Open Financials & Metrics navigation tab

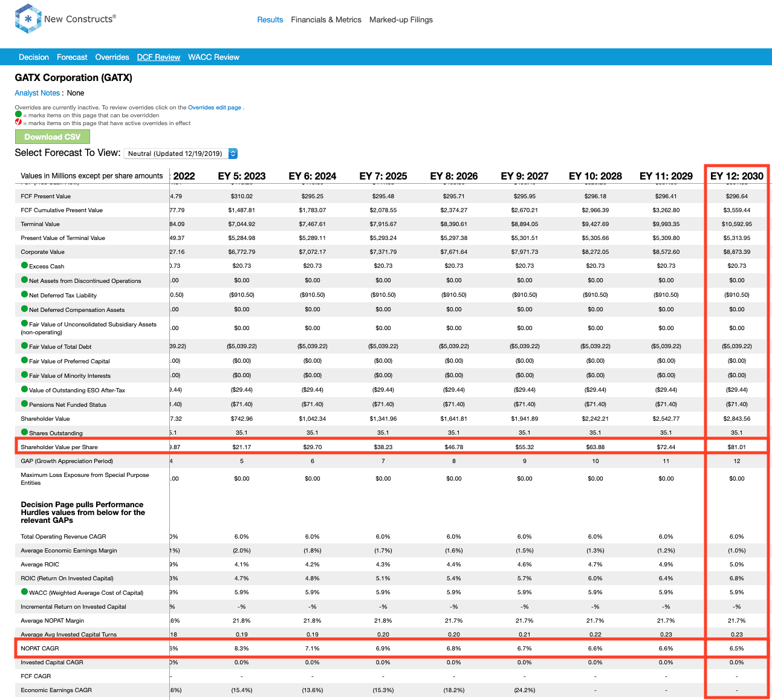click(x=326, y=20)
